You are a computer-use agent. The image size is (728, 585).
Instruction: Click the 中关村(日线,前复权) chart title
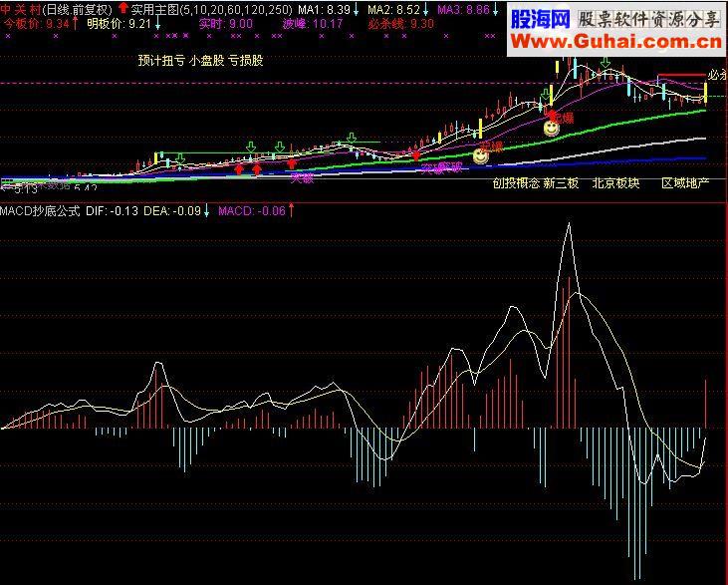click(x=56, y=9)
